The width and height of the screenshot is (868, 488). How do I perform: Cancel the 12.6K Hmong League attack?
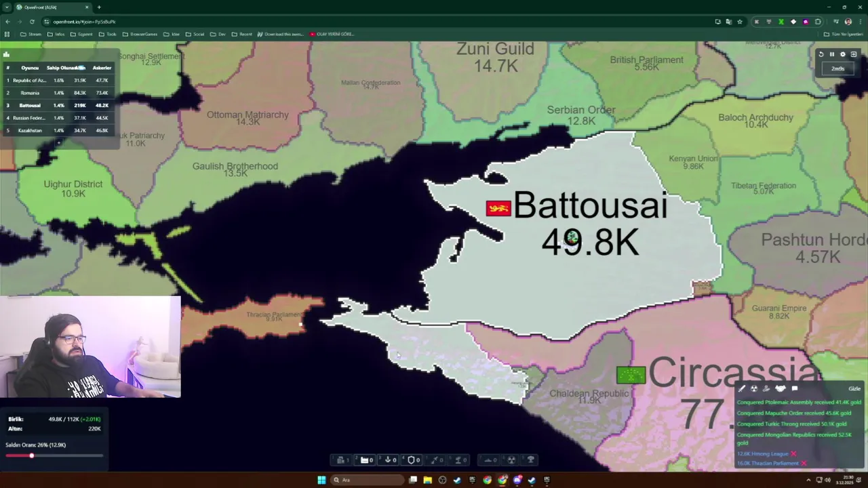(x=793, y=453)
